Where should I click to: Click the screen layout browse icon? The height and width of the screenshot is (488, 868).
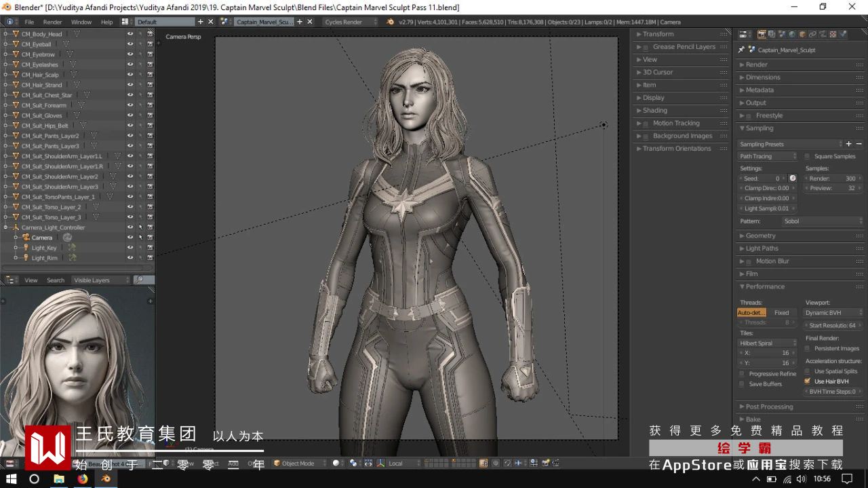126,22
